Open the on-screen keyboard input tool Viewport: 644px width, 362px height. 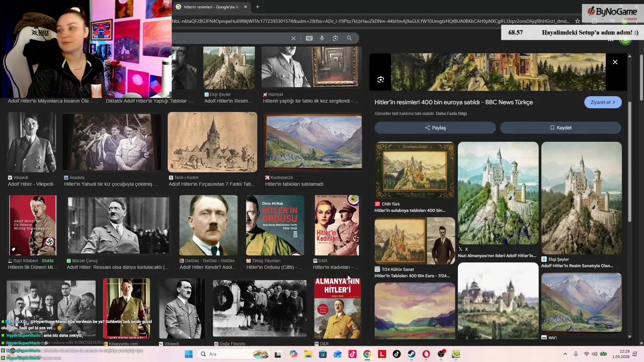(x=309, y=38)
